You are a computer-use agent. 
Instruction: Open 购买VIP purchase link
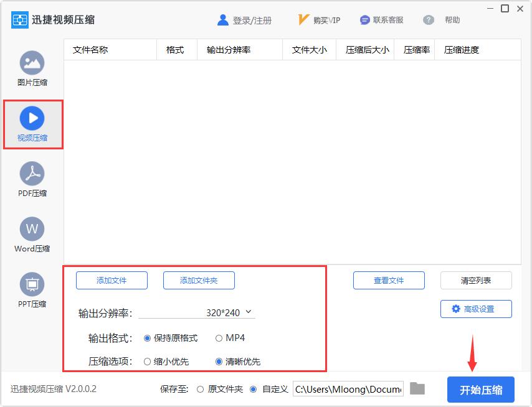(326, 21)
